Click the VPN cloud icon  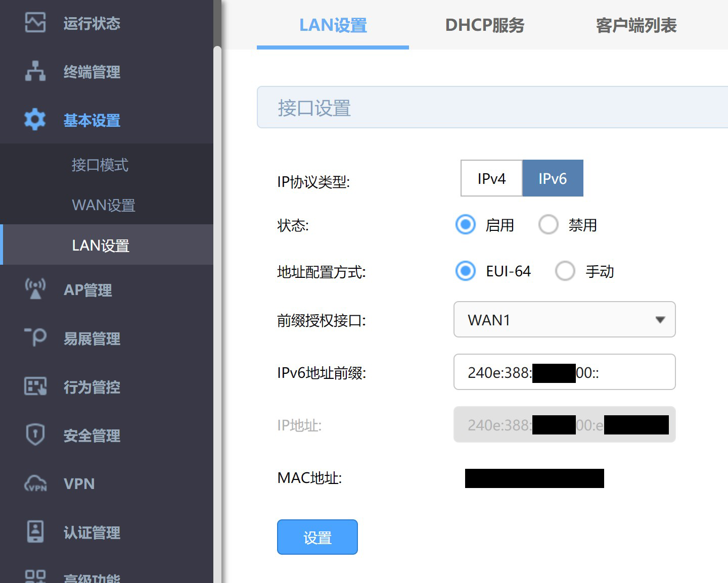click(x=35, y=483)
